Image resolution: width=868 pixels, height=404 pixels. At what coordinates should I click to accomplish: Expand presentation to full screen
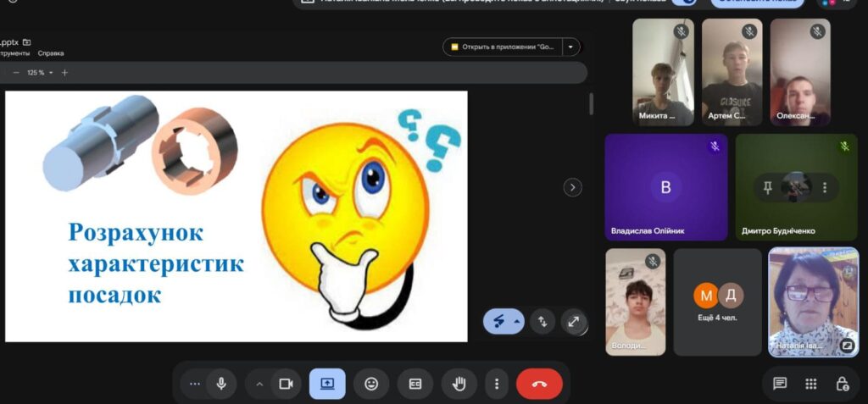pos(574,321)
